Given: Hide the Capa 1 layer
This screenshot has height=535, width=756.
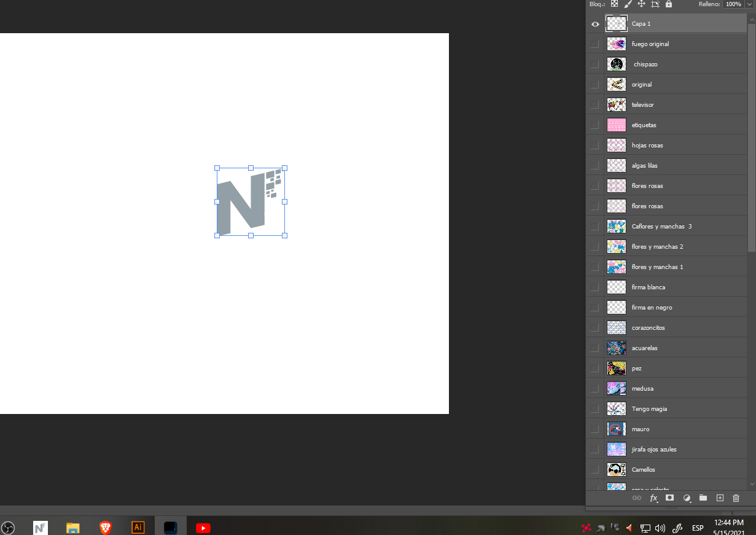Looking at the screenshot, I should (595, 24).
